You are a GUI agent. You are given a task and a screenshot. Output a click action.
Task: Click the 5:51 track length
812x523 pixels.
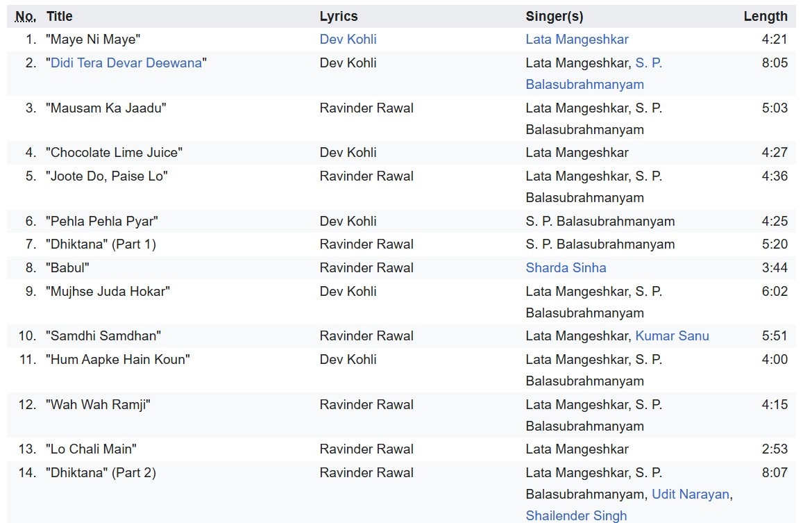[x=775, y=336]
